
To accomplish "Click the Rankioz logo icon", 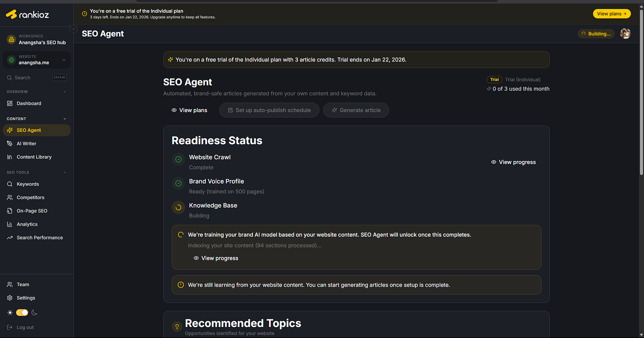I will click(11, 14).
